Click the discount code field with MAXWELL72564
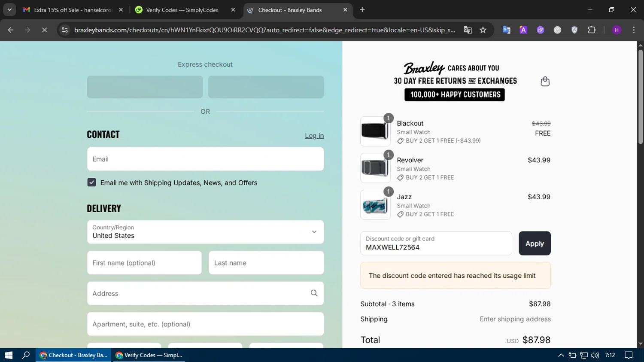 click(436, 243)
